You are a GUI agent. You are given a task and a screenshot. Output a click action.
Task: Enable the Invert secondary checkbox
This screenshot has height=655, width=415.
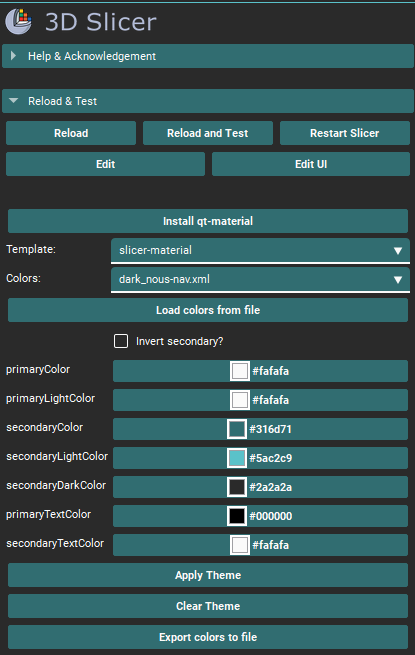click(x=121, y=341)
